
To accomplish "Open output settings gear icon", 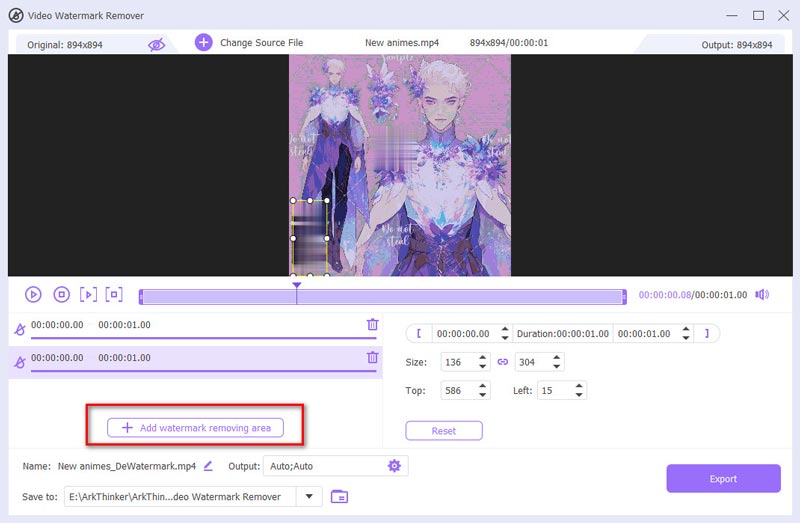I will tap(394, 466).
